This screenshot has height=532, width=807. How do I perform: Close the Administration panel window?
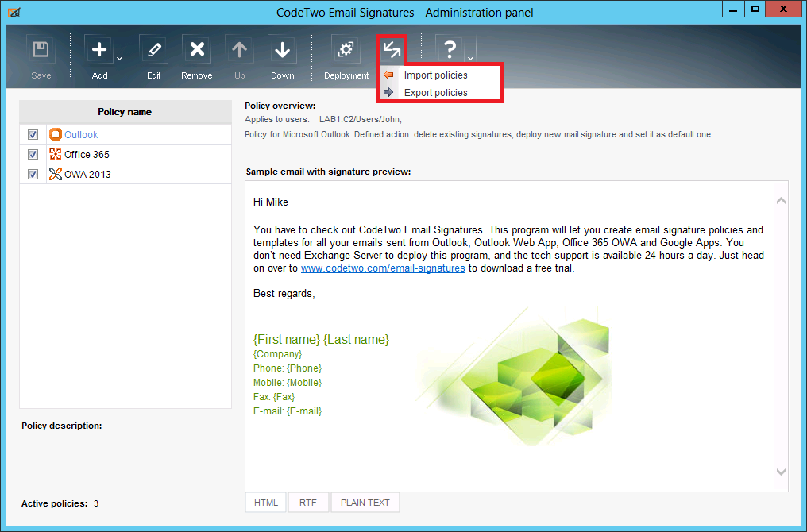[x=783, y=10]
